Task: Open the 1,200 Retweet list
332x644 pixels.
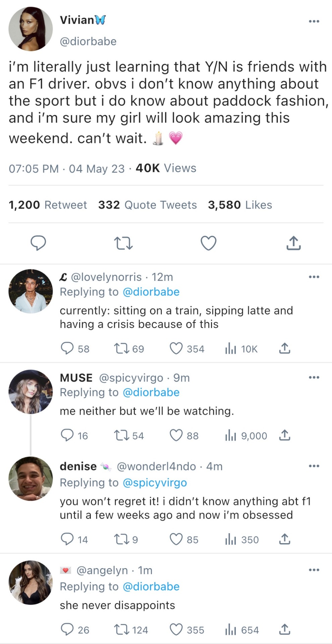Action: click(x=48, y=205)
